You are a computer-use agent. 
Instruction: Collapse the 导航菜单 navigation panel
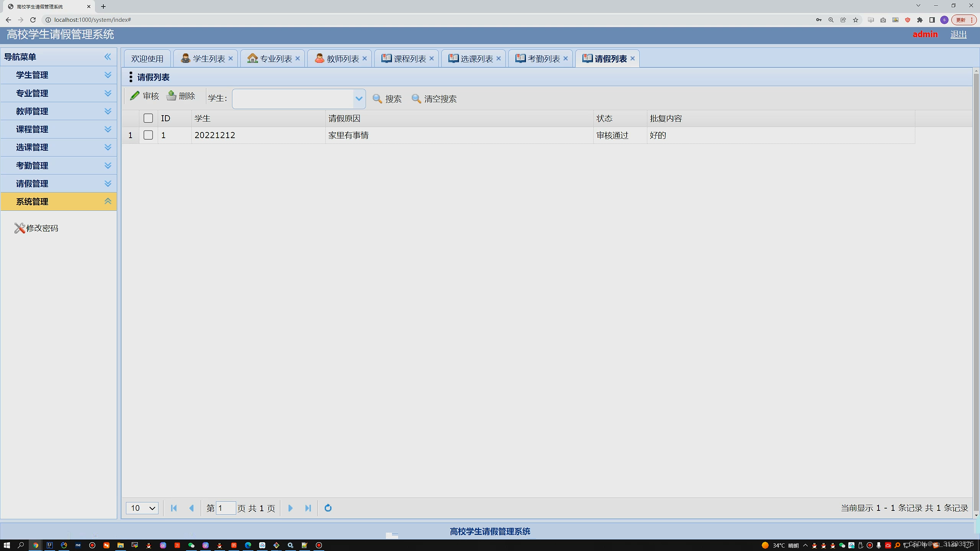click(x=108, y=57)
